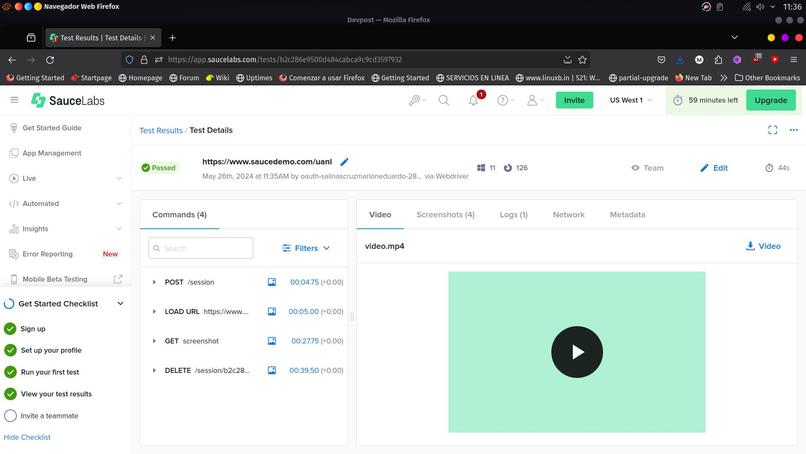Viewport: 806px width, 454px height.
Task: Play the test video
Action: [x=577, y=352]
